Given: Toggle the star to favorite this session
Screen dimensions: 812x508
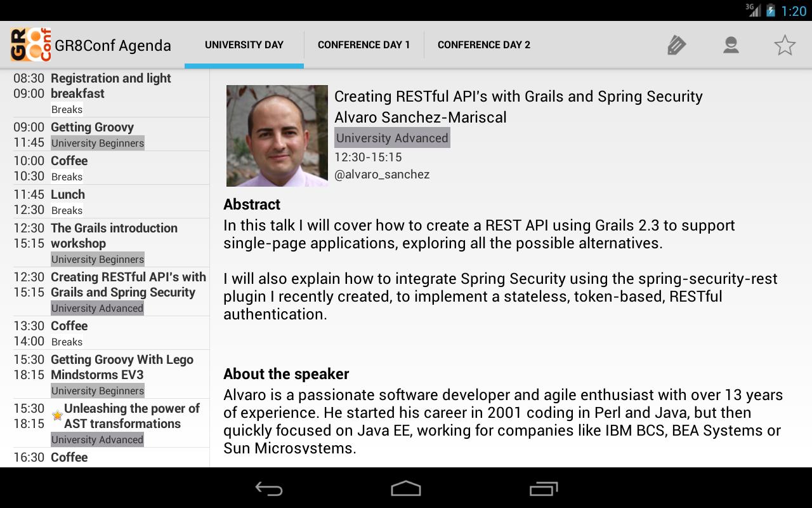Looking at the screenshot, I should pos(784,44).
